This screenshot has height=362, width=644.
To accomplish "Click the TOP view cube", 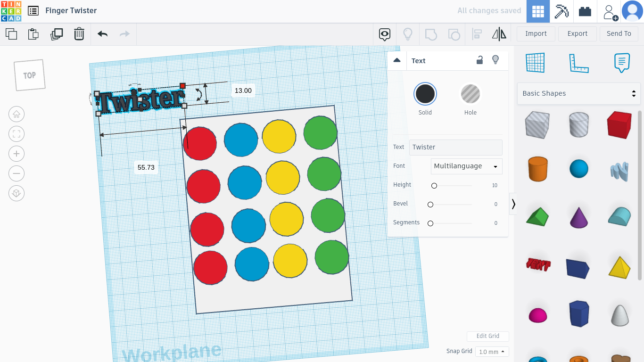I will pos(29,75).
